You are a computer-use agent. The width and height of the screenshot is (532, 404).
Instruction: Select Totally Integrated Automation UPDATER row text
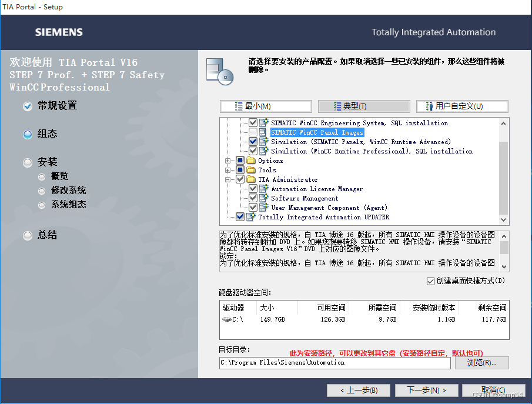coord(324,217)
